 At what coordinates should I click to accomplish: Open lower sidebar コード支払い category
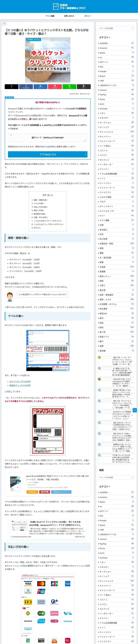pos(116,595)
